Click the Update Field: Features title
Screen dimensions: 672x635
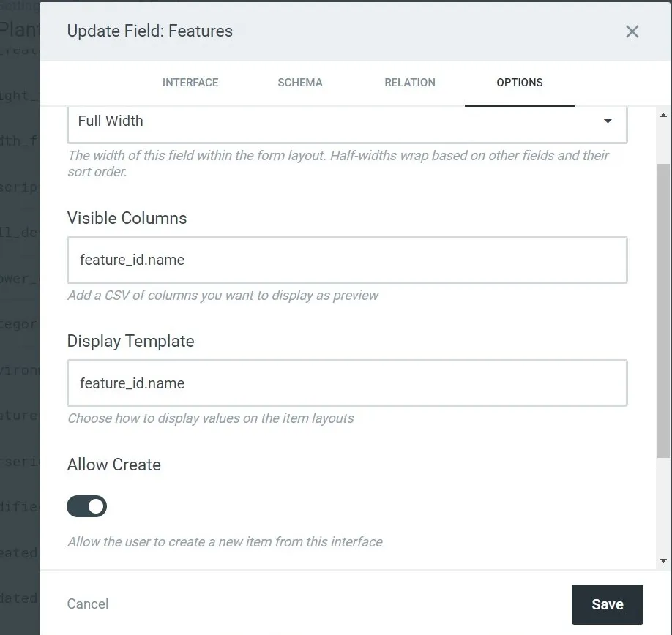[x=150, y=31]
